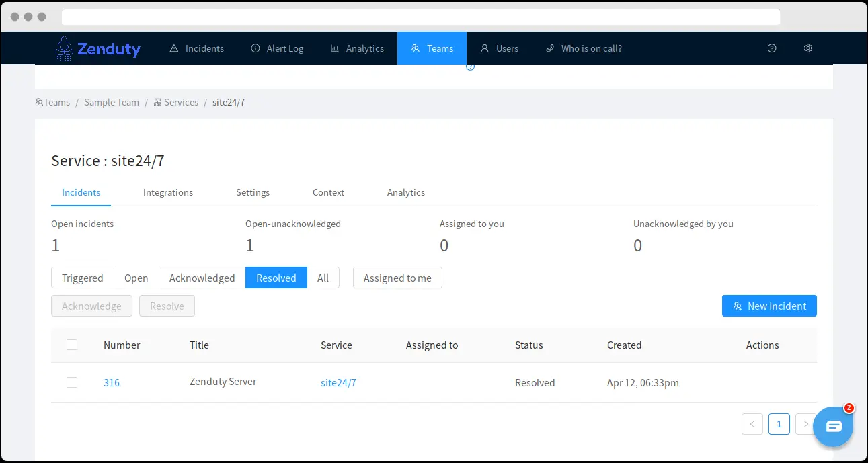Select Teams in the top navigation
868x463 pixels.
click(432, 48)
